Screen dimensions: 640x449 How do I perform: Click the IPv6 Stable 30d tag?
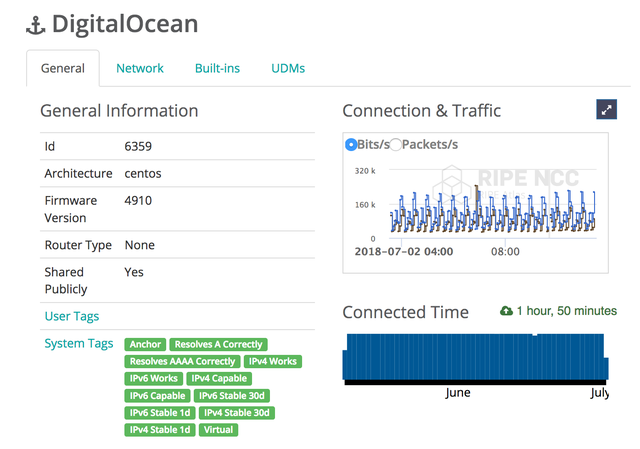tap(231, 396)
